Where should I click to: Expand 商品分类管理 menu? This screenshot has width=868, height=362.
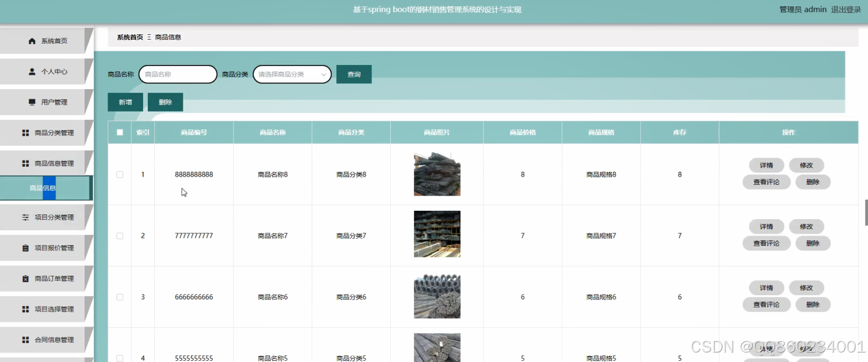[47, 133]
